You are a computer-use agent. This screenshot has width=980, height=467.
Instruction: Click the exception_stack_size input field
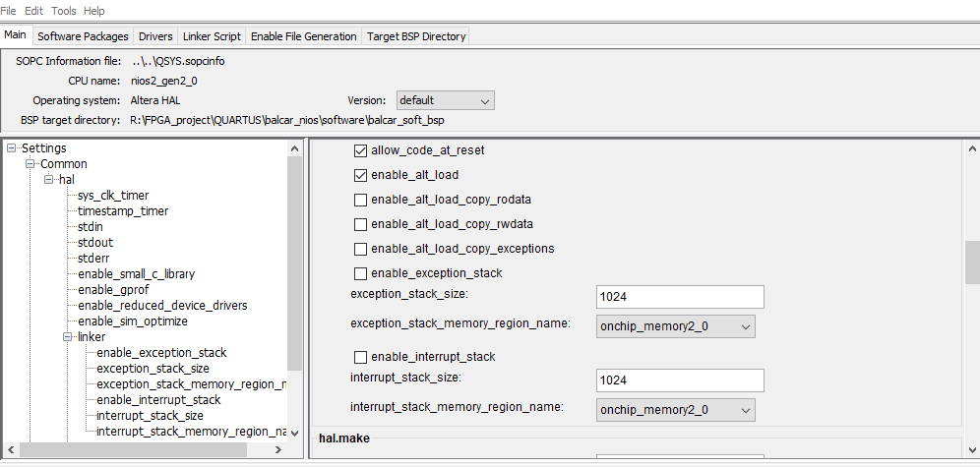click(x=680, y=297)
